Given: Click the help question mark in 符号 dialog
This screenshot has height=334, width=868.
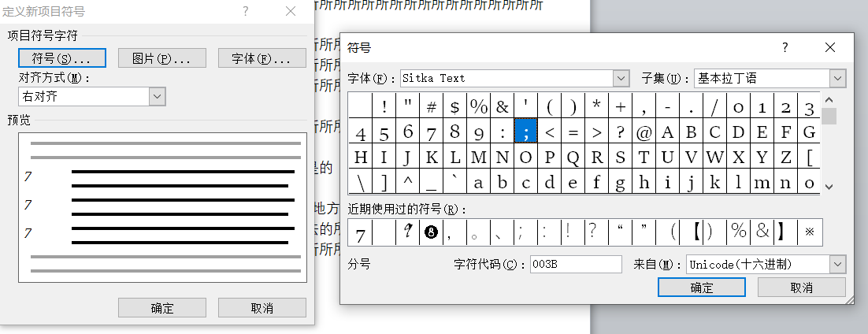Looking at the screenshot, I should 785,47.
